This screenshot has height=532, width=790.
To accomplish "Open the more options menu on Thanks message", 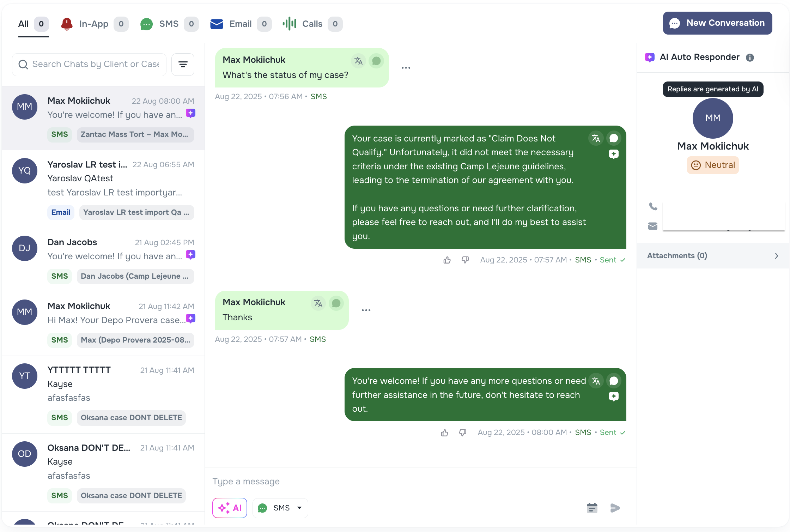I will pos(366,310).
